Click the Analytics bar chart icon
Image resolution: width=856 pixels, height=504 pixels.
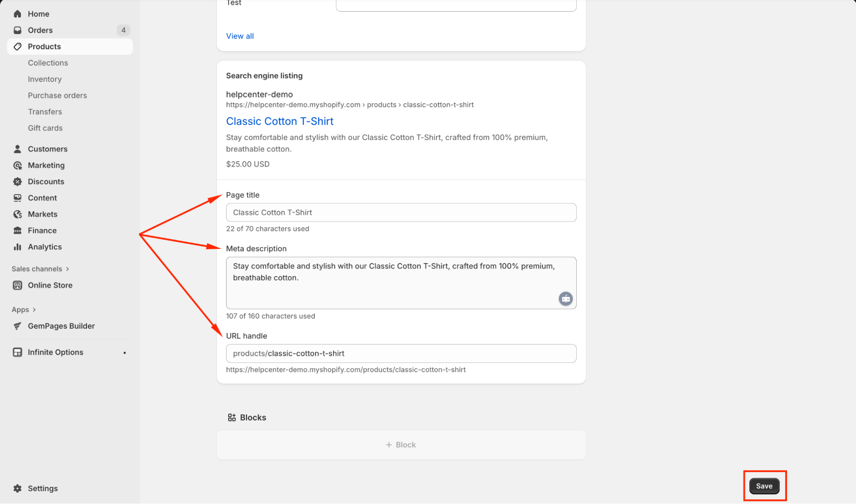point(18,247)
